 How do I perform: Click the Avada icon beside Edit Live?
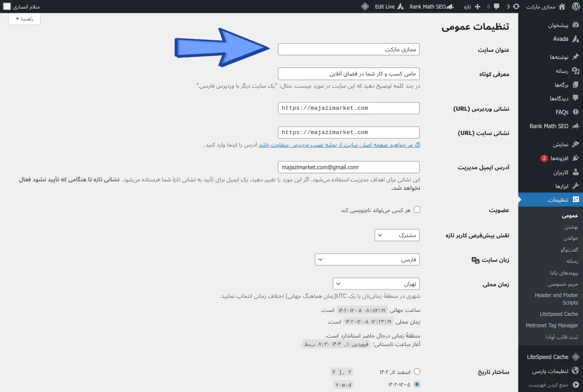(401, 7)
